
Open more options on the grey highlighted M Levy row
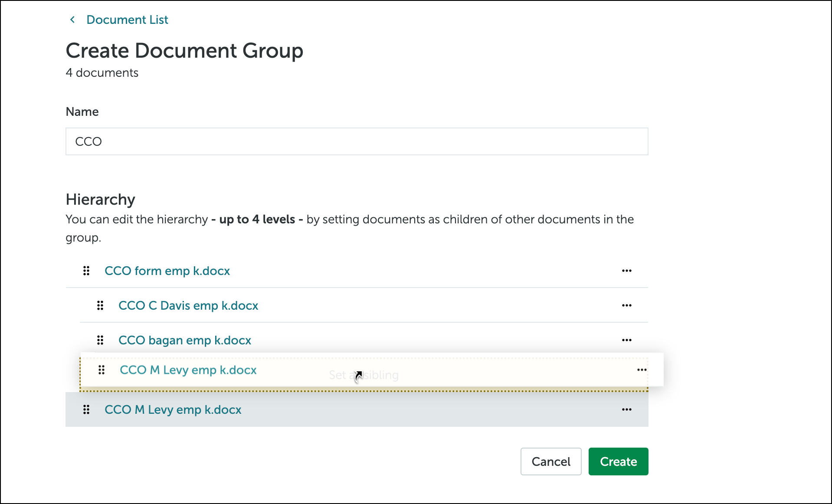tap(626, 409)
